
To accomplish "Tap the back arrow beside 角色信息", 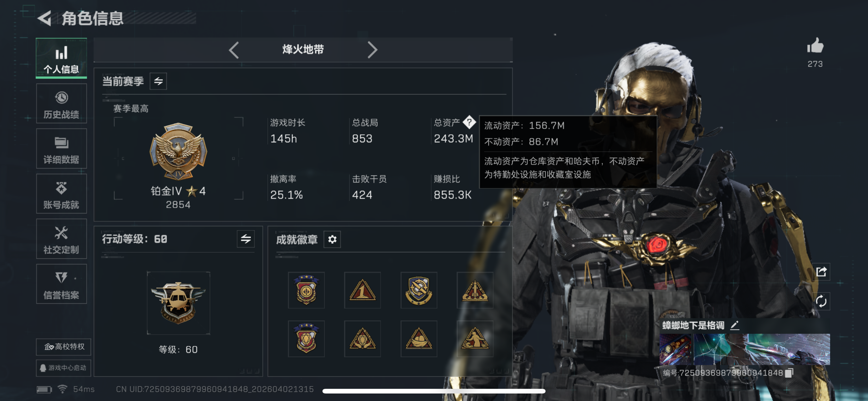I will click(x=45, y=18).
